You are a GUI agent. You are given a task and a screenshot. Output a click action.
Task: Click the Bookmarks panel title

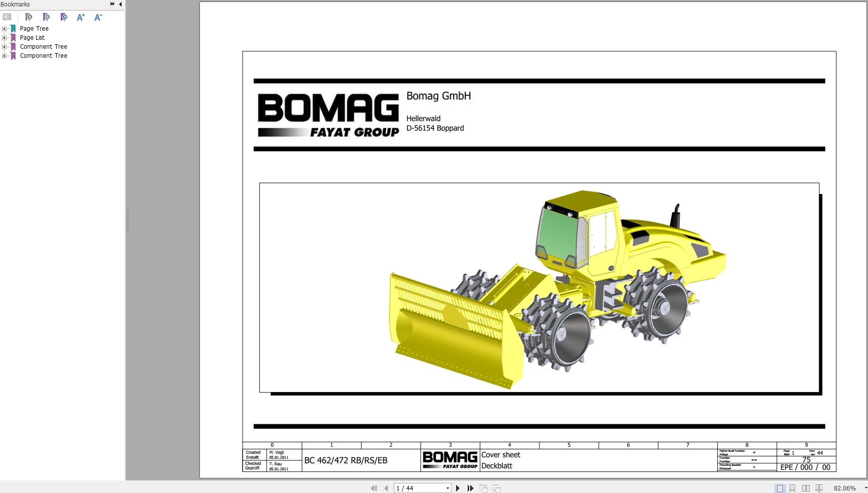(x=15, y=4)
